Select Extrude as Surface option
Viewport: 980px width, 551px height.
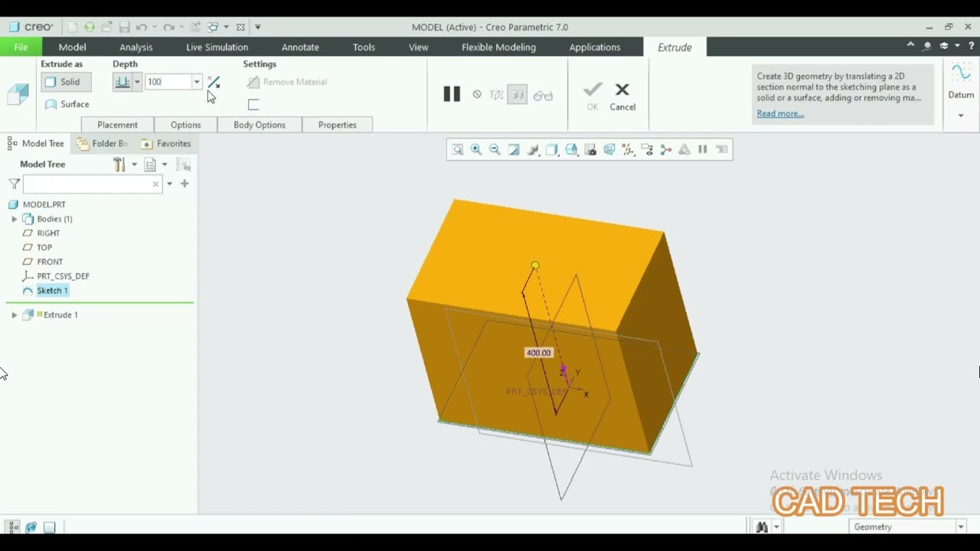(x=67, y=104)
